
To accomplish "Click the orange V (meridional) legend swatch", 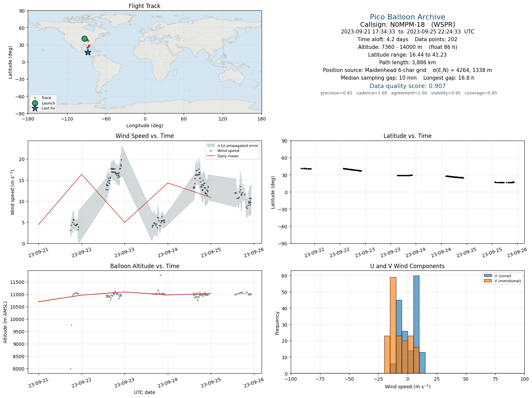I will [488, 281].
